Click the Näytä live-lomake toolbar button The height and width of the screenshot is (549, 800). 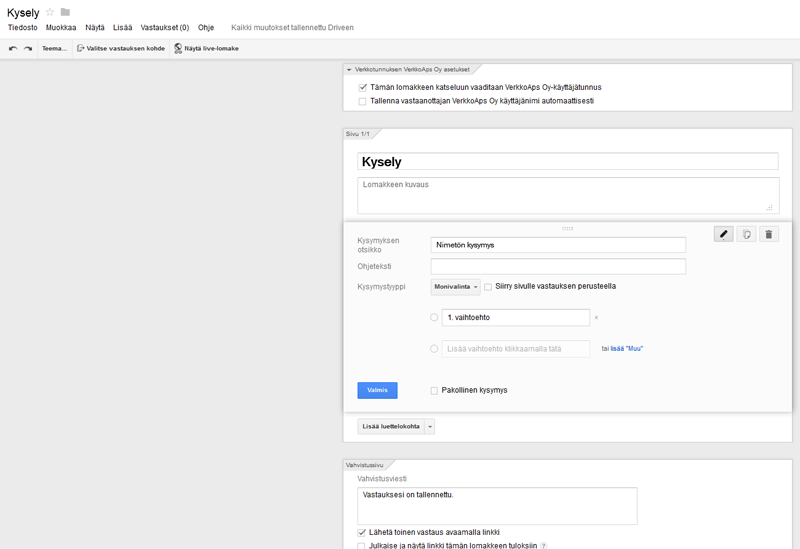tap(206, 48)
